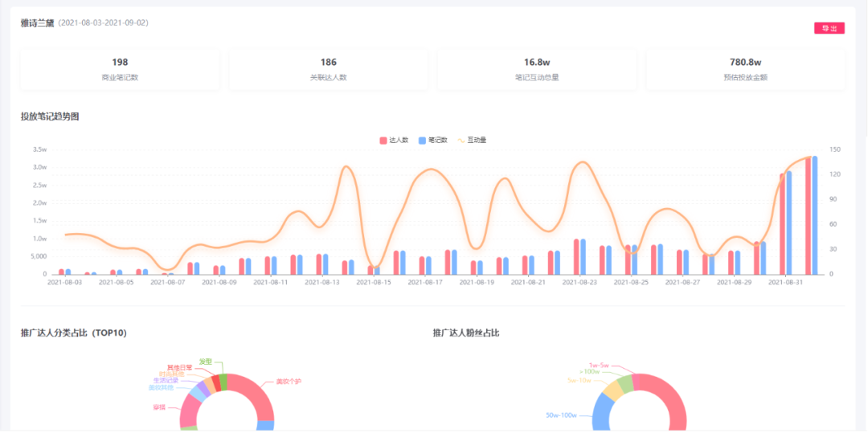The width and height of the screenshot is (868, 433).
Task: Select the 生活记录 donut label
Action: click(x=166, y=381)
